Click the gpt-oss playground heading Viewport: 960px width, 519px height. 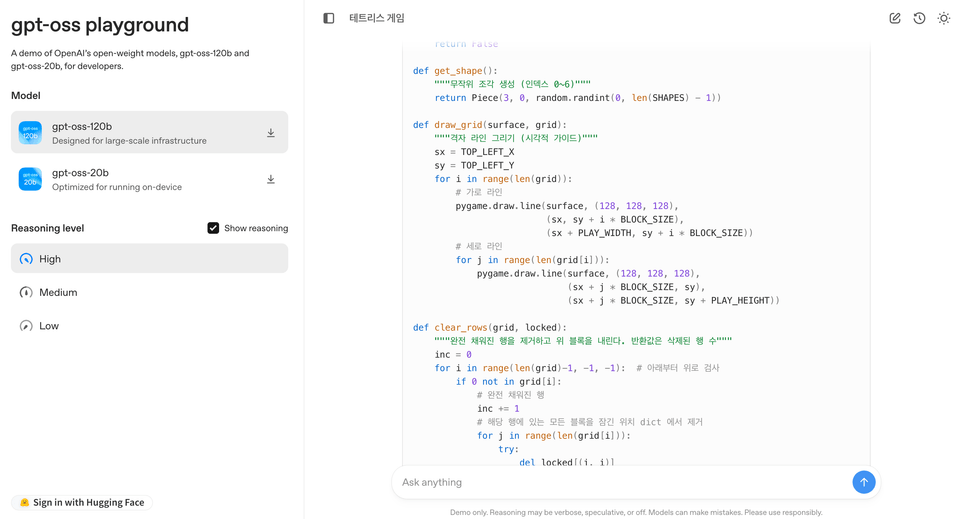coord(100,25)
